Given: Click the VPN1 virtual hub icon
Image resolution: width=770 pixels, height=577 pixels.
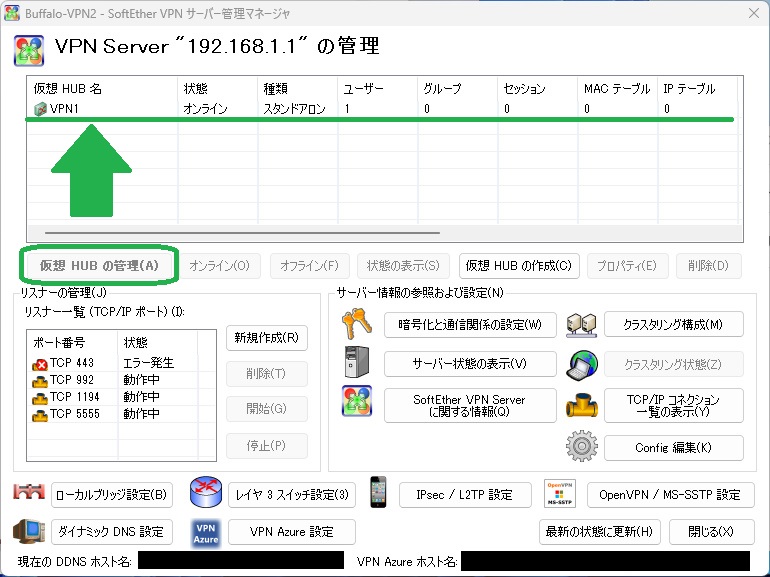Looking at the screenshot, I should 40,109.
